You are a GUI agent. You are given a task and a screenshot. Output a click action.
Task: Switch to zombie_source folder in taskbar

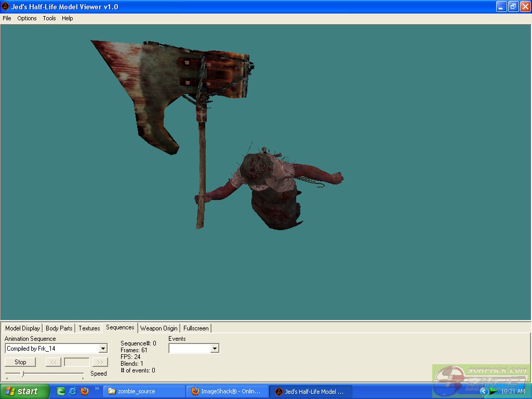pyautogui.click(x=143, y=391)
